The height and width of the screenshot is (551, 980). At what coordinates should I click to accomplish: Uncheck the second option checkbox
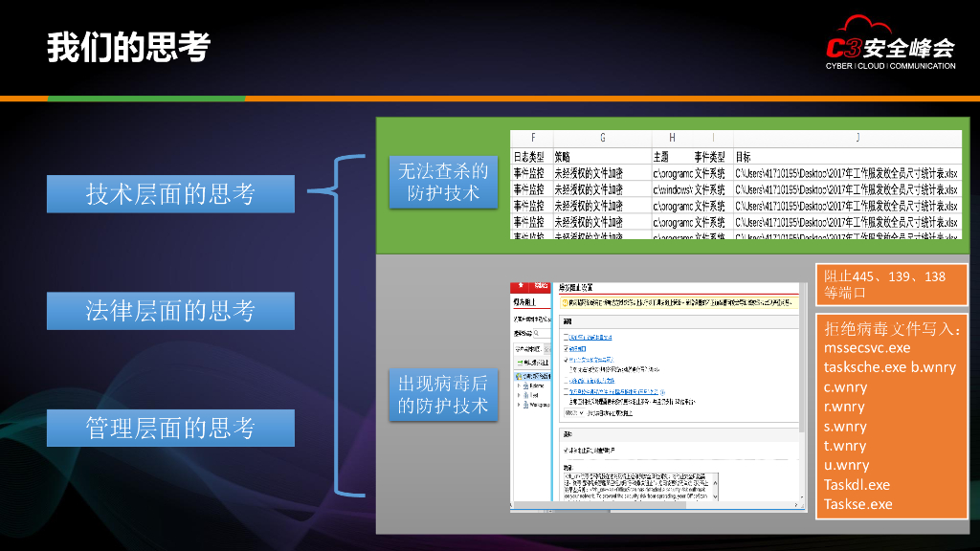click(565, 348)
